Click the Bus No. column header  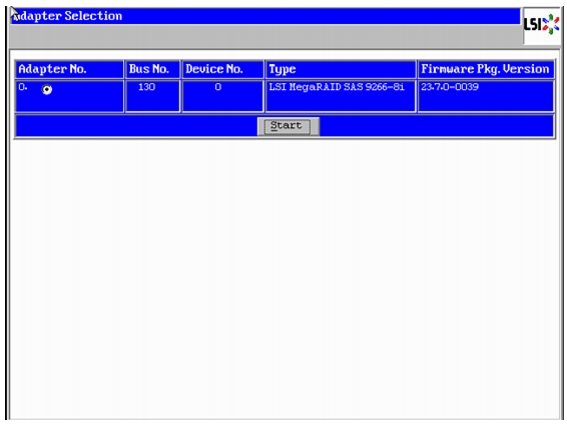click(153, 69)
